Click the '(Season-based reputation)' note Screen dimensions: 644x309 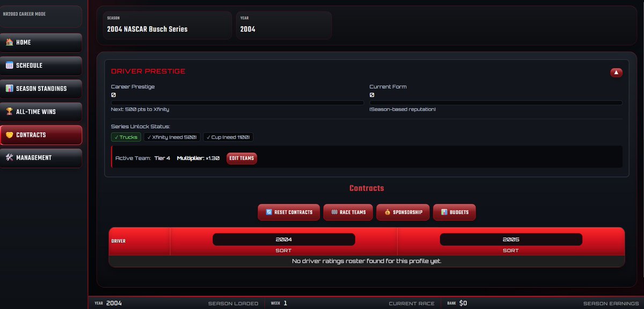coord(402,109)
